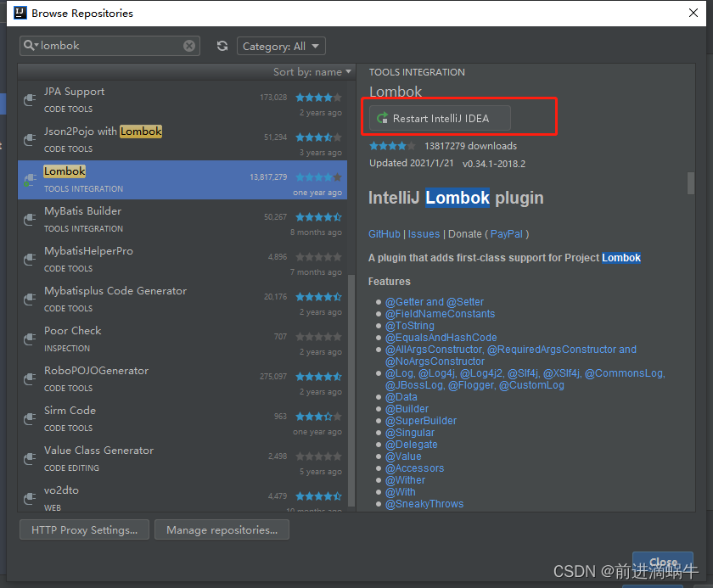Clear the lombok search text with the X icon
The image size is (713, 588).
point(188,46)
